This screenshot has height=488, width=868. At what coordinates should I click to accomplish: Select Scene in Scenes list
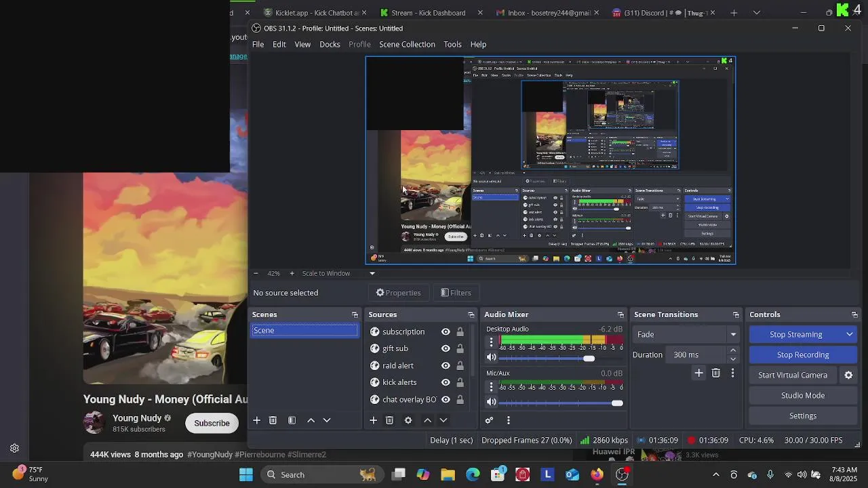[x=304, y=330]
